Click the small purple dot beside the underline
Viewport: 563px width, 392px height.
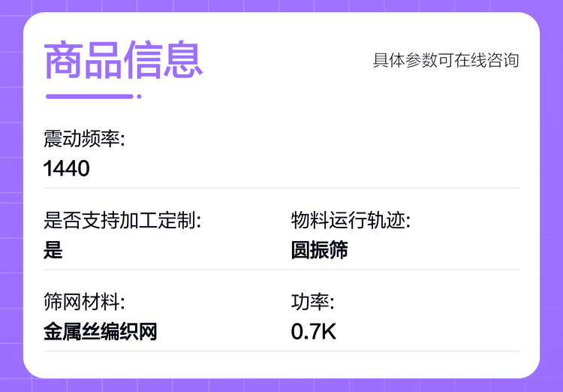point(139,96)
